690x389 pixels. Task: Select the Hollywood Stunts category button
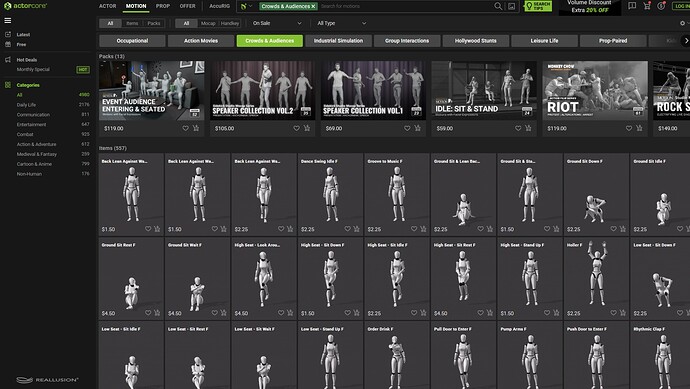pyautogui.click(x=476, y=40)
